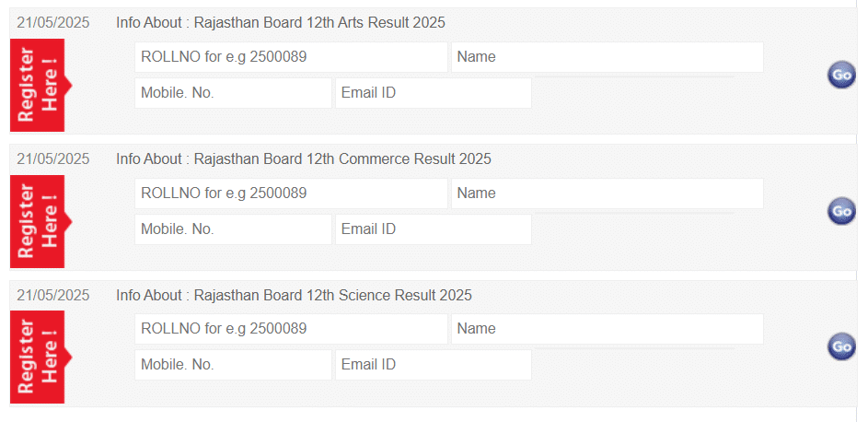Open Rajasthan Board 12th Science Result 2025 heading

point(332,295)
